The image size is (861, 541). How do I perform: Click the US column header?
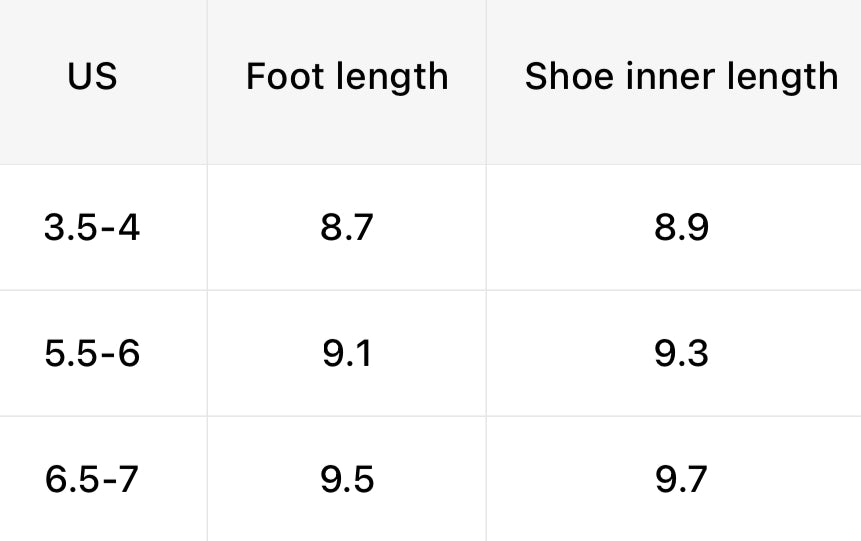(92, 77)
